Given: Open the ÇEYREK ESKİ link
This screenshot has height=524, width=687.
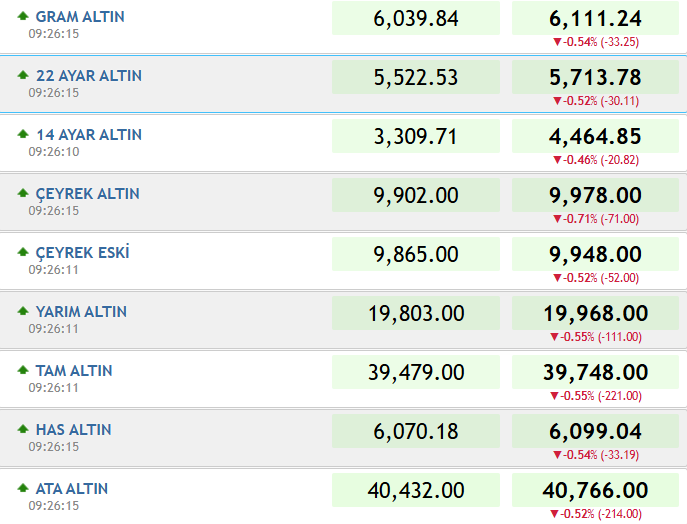Looking at the screenshot, I should [x=82, y=253].
